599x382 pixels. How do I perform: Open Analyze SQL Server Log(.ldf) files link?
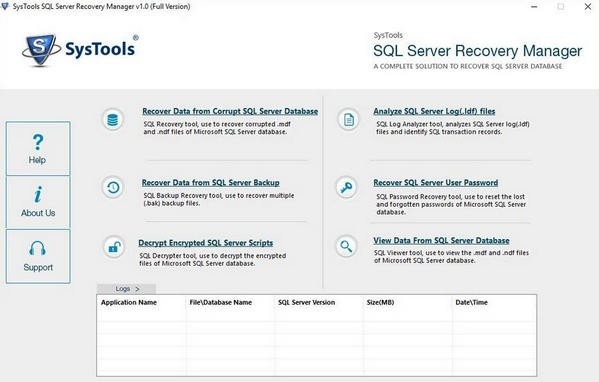pos(434,111)
